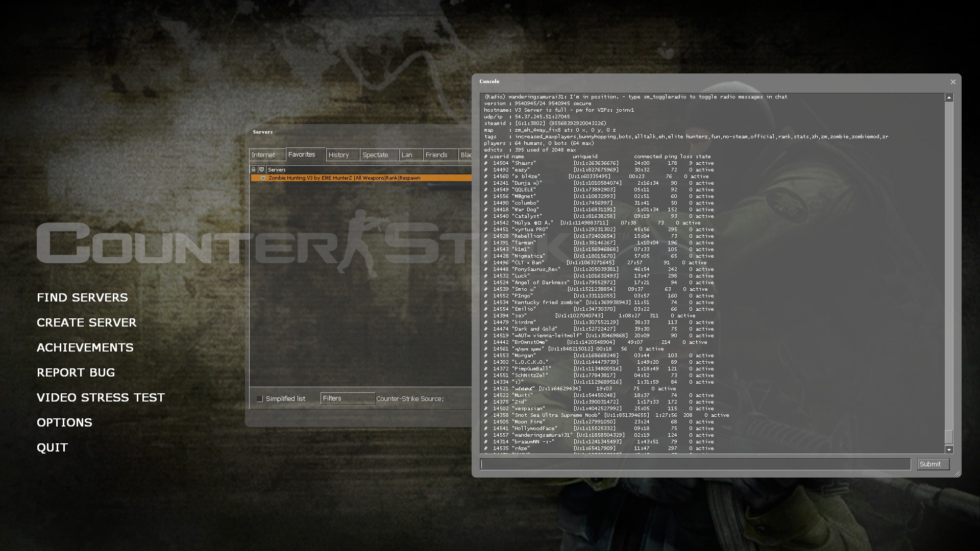Click QUIT in the main menu
This screenshot has height=551, width=980.
pos(52,447)
